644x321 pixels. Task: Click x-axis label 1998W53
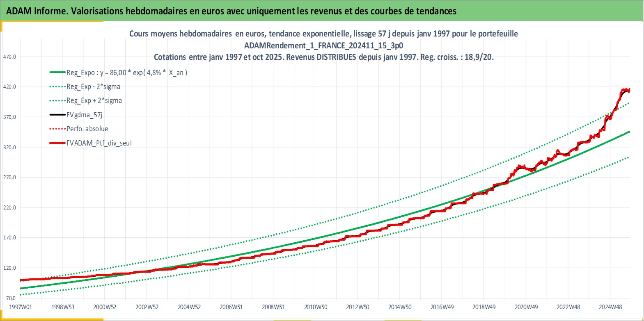(x=63, y=307)
